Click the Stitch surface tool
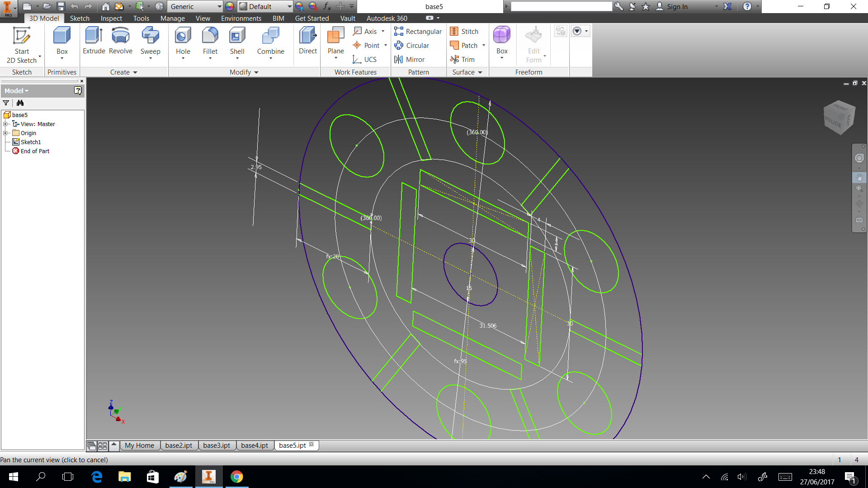 coord(464,32)
